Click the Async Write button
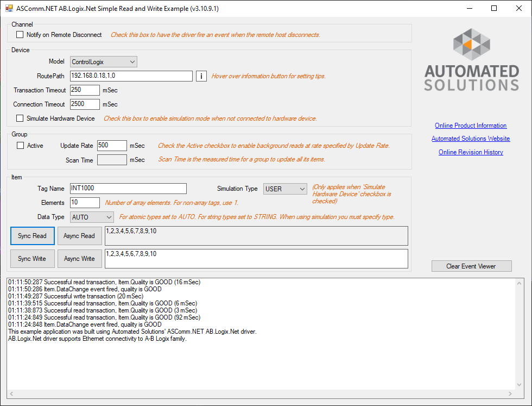The image size is (532, 406). 79,259
